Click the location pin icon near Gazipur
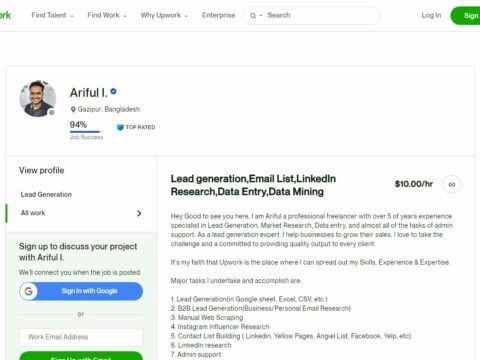The width and height of the screenshot is (480, 360). point(73,109)
